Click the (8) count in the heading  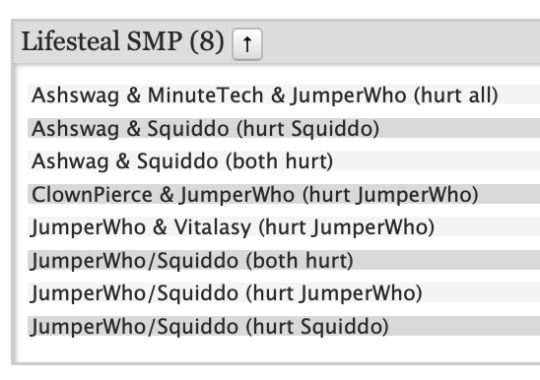tap(207, 42)
